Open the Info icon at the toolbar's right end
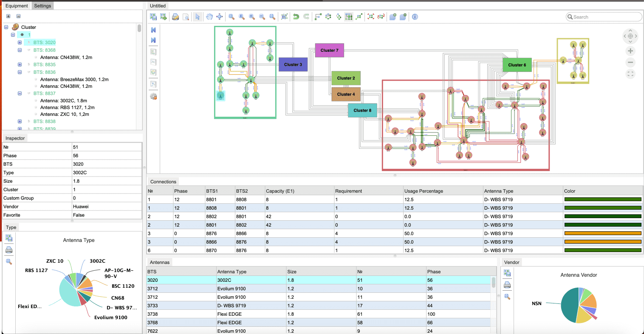 [x=414, y=17]
